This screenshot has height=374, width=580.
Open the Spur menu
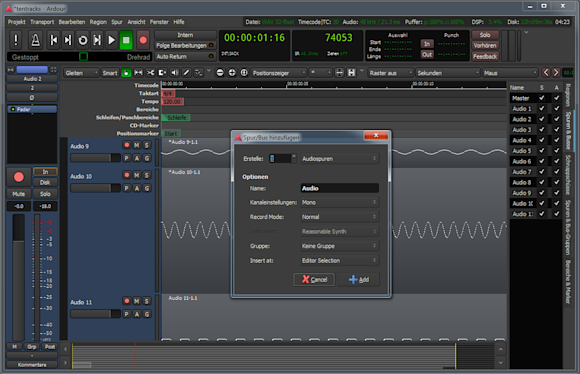tap(117, 22)
